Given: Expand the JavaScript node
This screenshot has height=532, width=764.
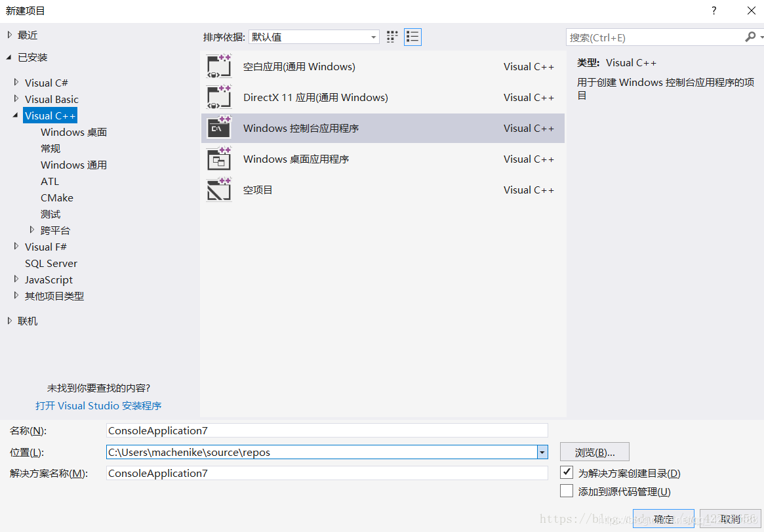Looking at the screenshot, I should (17, 279).
